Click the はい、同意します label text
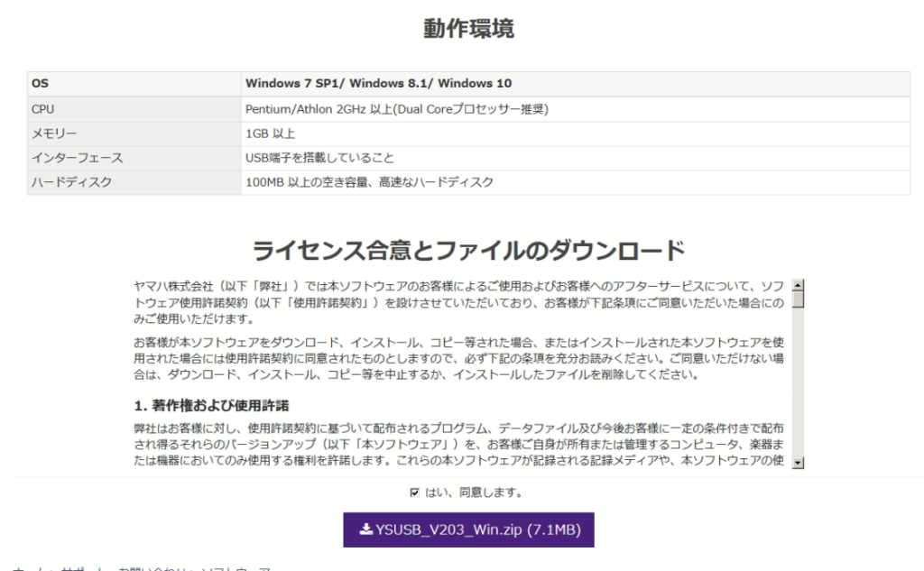The width and height of the screenshot is (924, 571). click(473, 492)
